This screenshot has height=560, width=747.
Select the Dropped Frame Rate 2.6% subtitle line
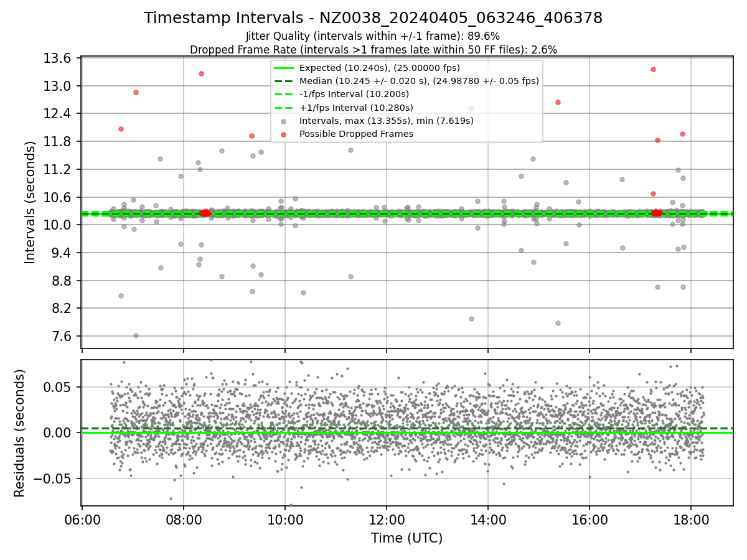click(x=373, y=49)
